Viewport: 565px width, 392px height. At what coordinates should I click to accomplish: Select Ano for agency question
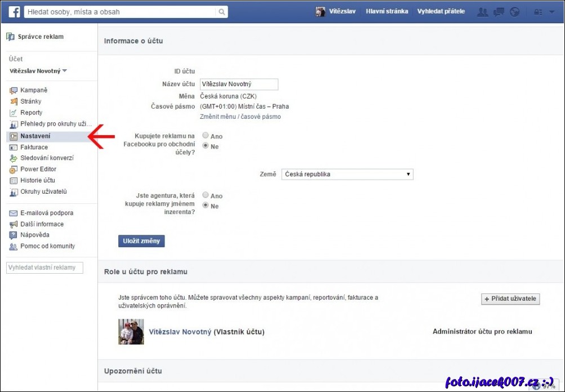pyautogui.click(x=206, y=195)
